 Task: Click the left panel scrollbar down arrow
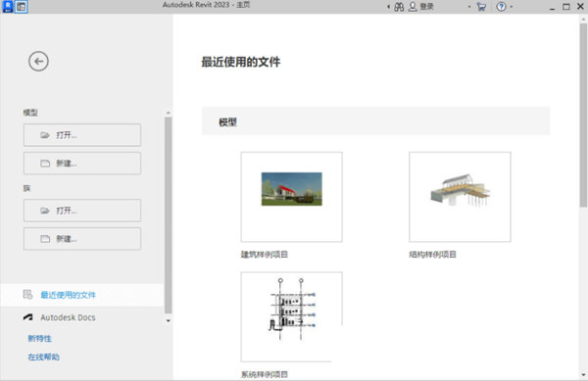click(x=168, y=320)
